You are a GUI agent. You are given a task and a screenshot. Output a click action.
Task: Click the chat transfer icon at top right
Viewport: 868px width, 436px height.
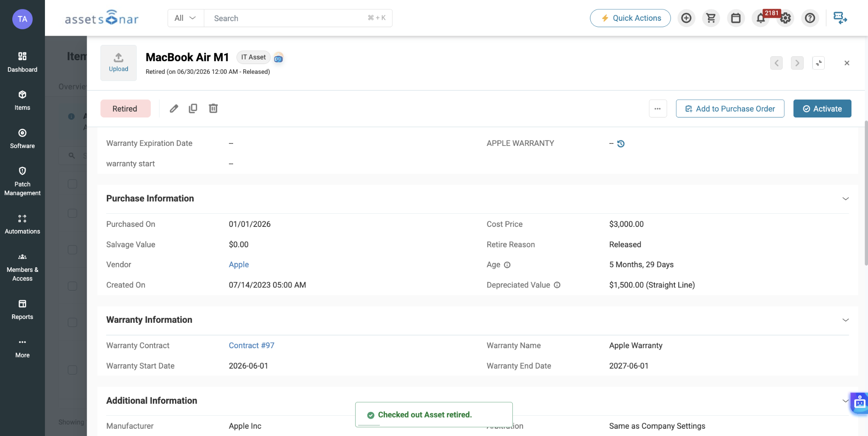click(840, 18)
